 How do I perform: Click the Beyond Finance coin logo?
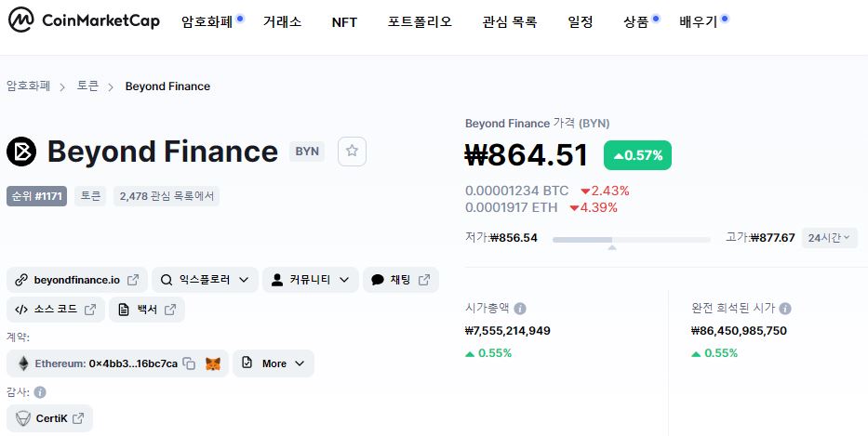coord(21,152)
